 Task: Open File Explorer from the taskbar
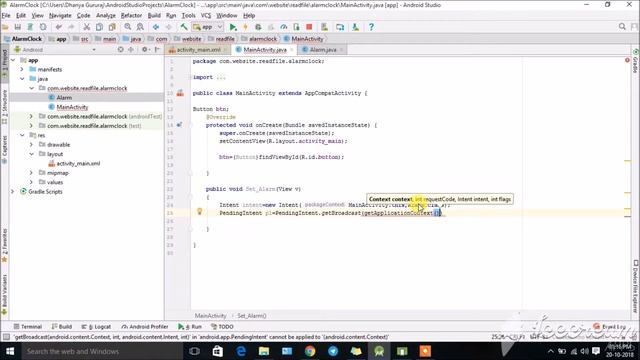264,351
